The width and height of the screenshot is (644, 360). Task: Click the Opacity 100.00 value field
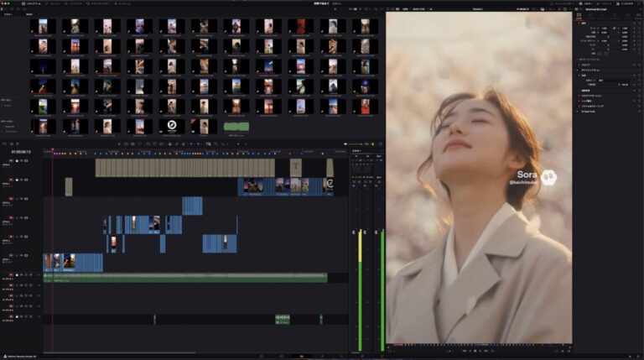pyautogui.click(x=625, y=85)
